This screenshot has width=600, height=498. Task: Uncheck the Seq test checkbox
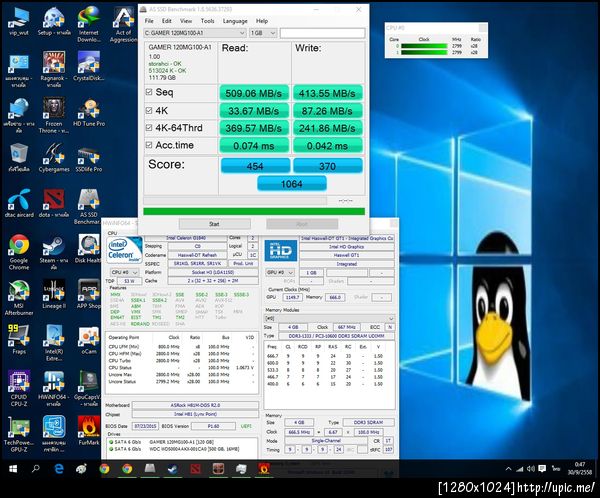(x=149, y=92)
